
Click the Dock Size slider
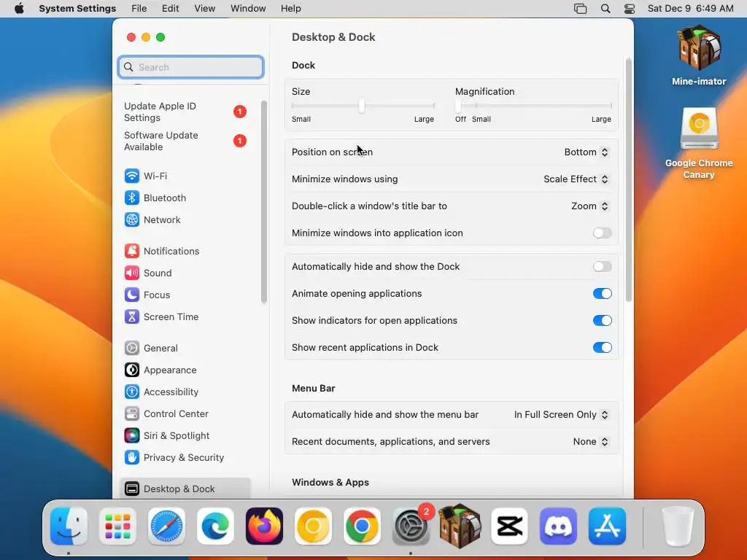click(363, 106)
